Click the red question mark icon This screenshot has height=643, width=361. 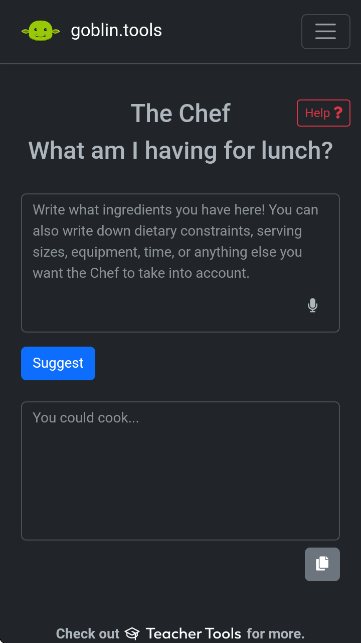[338, 113]
